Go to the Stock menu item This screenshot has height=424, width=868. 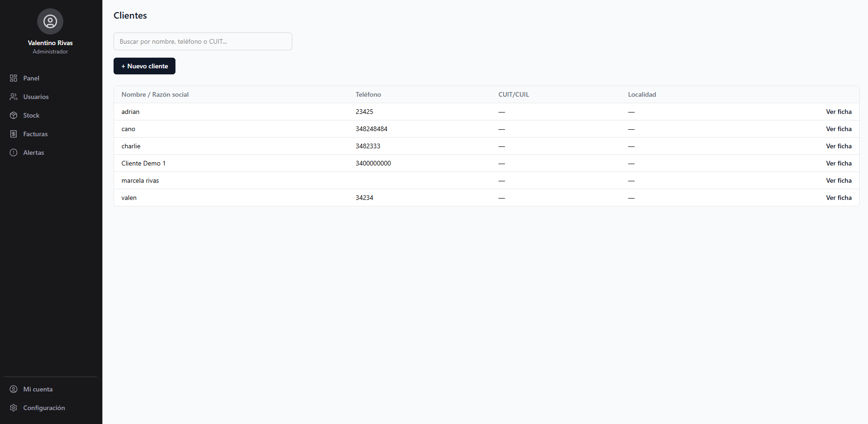coord(50,115)
